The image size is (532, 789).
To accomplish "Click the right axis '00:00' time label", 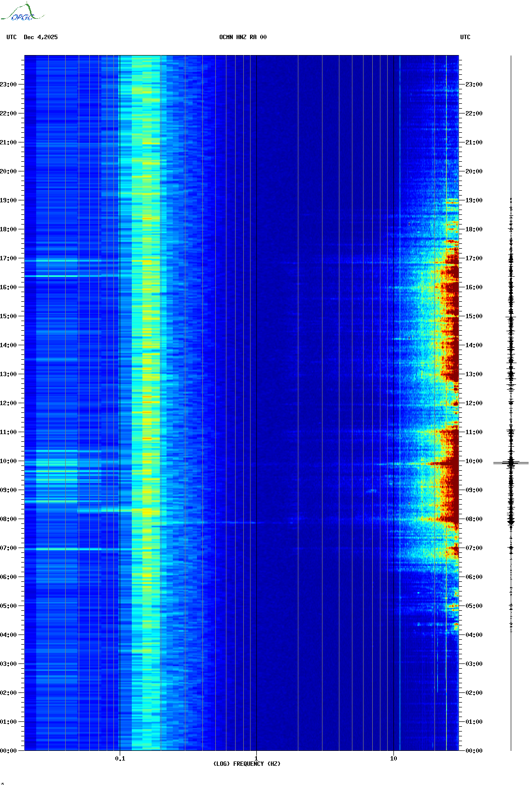I will tap(474, 751).
